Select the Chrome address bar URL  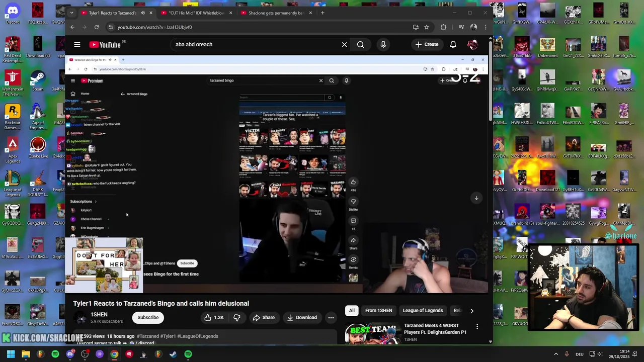[x=155, y=27]
